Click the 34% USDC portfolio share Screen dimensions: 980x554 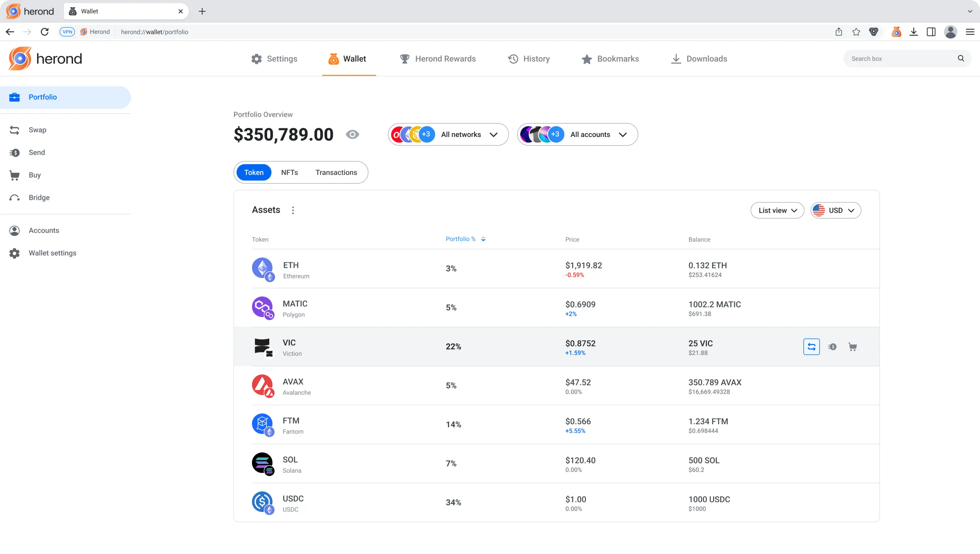(453, 503)
